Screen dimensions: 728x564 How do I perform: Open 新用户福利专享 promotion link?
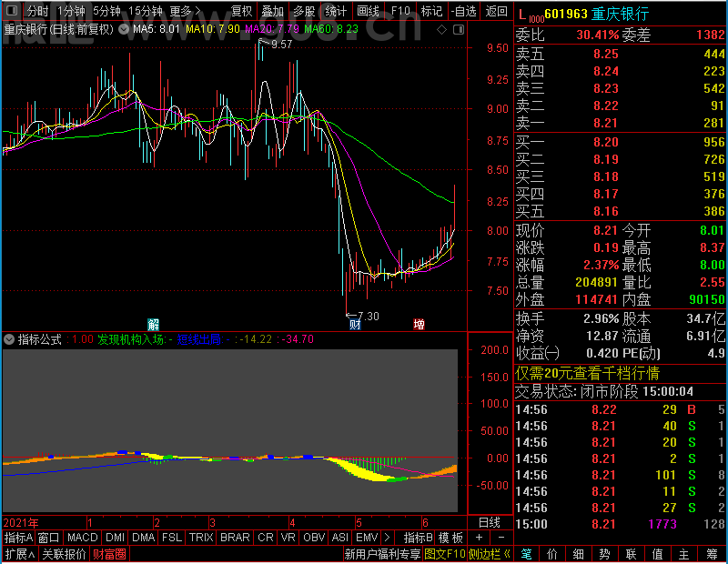click(382, 554)
